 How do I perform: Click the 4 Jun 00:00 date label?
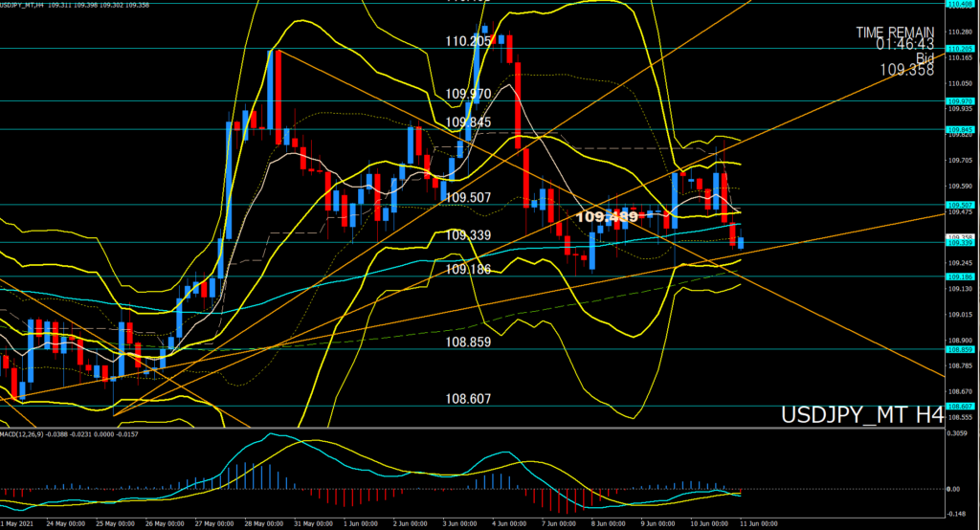tap(509, 523)
